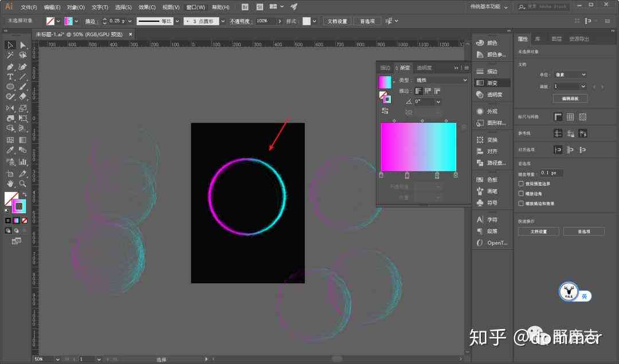Check 使用预览边界 (use preview bounds) checkbox
Screen dimensions: 619x364
[x=521, y=183]
